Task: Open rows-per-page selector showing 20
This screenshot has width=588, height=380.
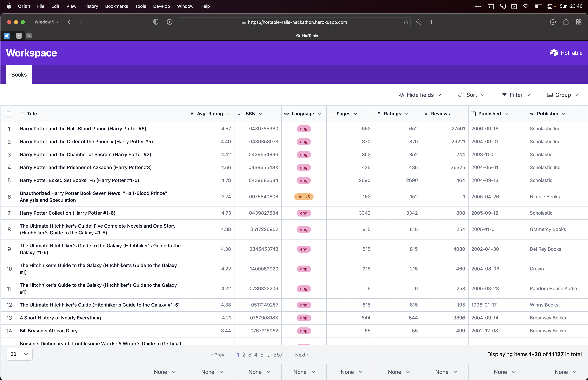Action: pyautogui.click(x=19, y=354)
